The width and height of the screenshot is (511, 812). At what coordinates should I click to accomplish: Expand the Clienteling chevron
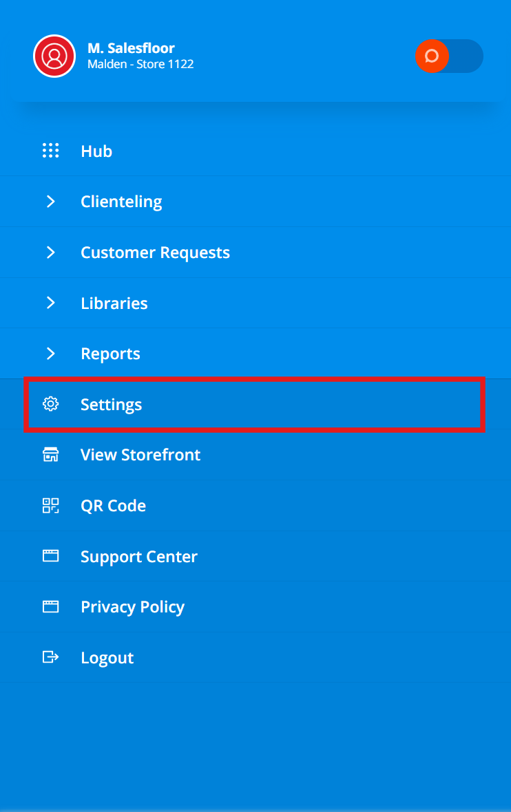(50, 202)
